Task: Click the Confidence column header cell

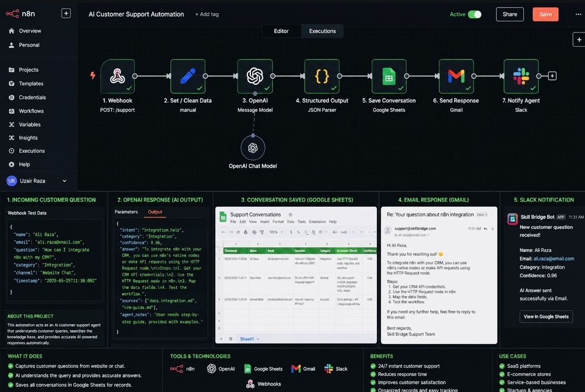Action: 370,251
